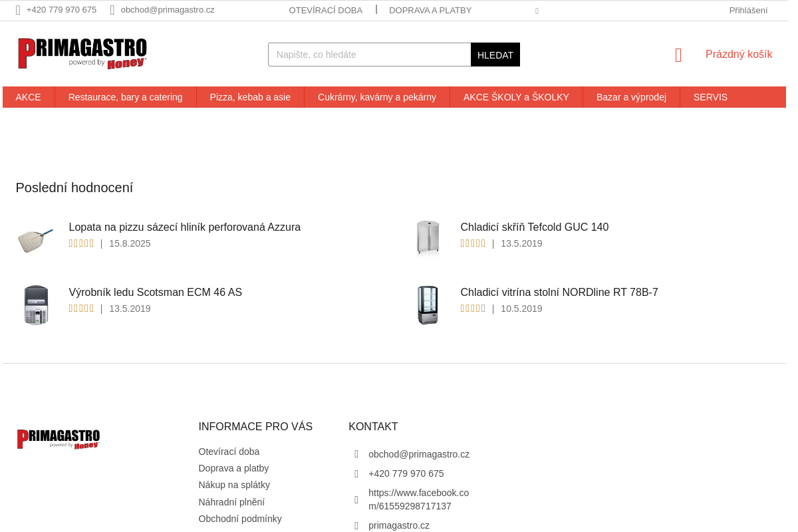Image resolution: width=798 pixels, height=532 pixels.
Task: Click top bar email obchod@primagastro.cz
Action: pyautogui.click(x=168, y=10)
